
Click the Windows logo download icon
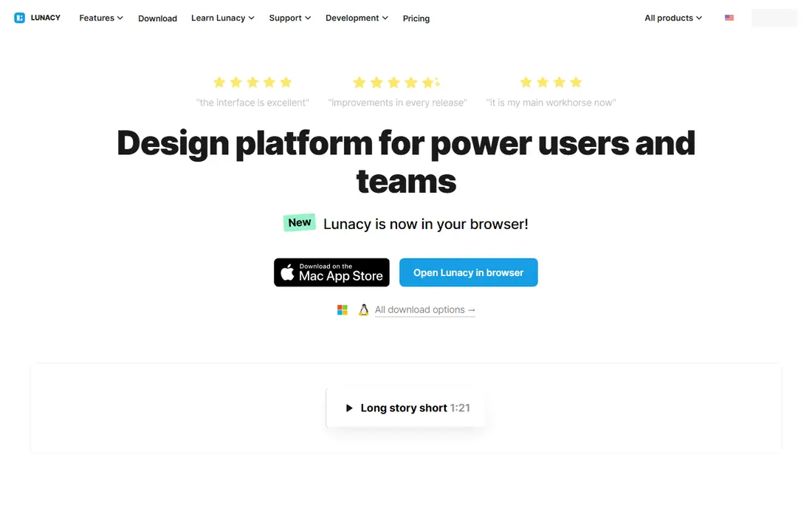pos(343,309)
